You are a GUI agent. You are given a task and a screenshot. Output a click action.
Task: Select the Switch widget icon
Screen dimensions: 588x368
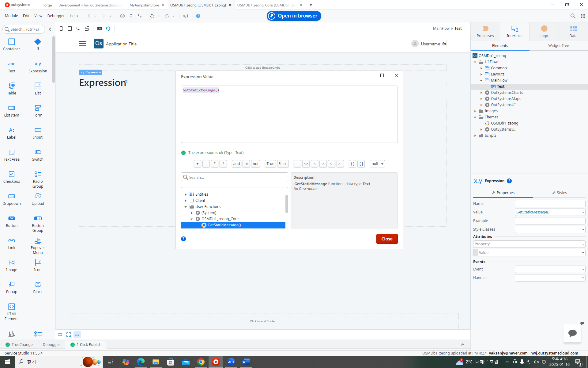tap(38, 152)
